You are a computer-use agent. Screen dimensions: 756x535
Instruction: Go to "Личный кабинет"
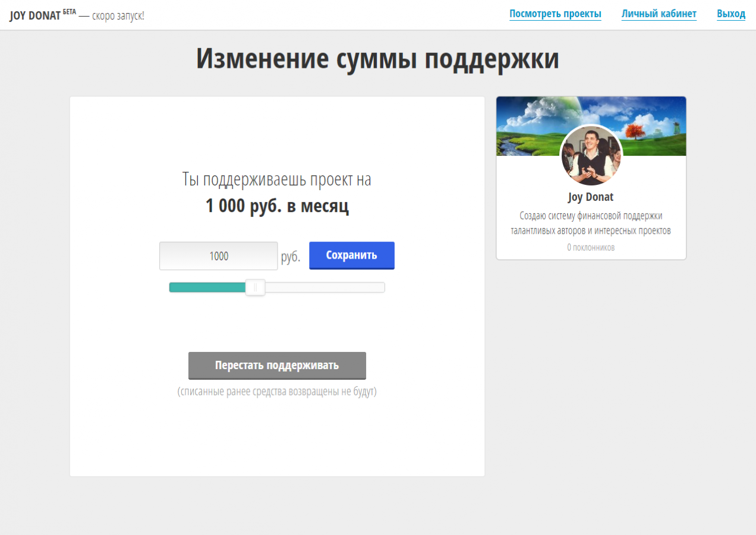659,14
